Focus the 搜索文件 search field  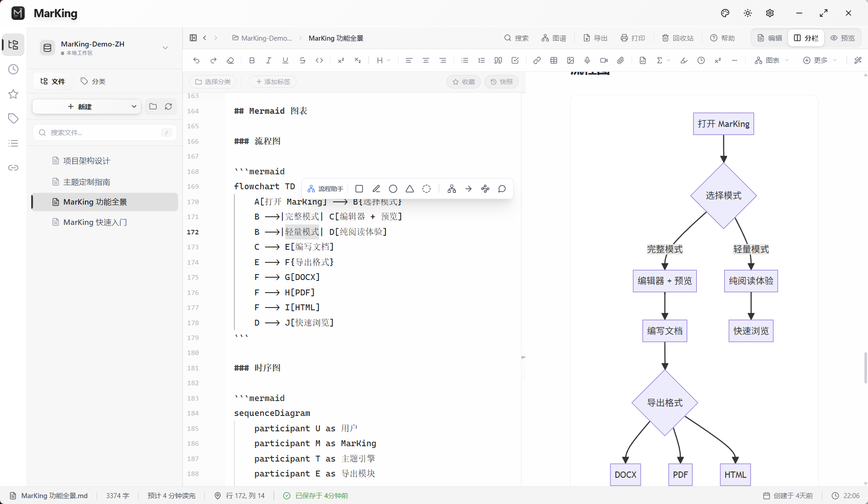(x=104, y=133)
